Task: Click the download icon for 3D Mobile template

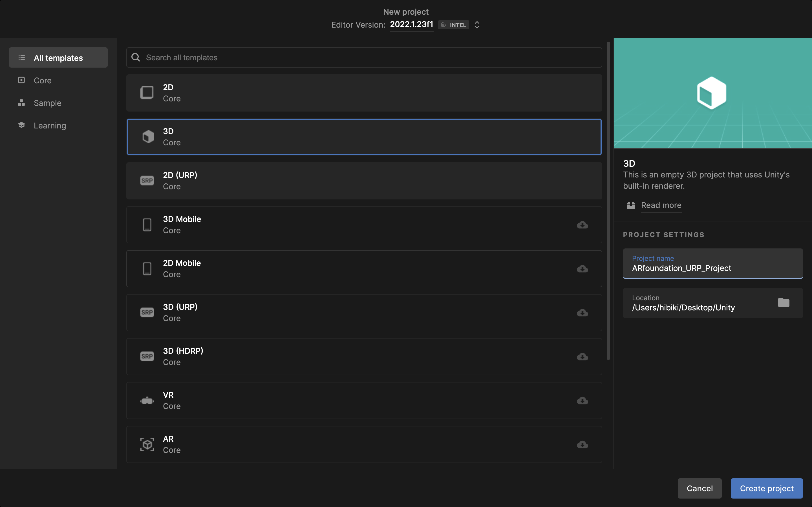Action: [582, 225]
